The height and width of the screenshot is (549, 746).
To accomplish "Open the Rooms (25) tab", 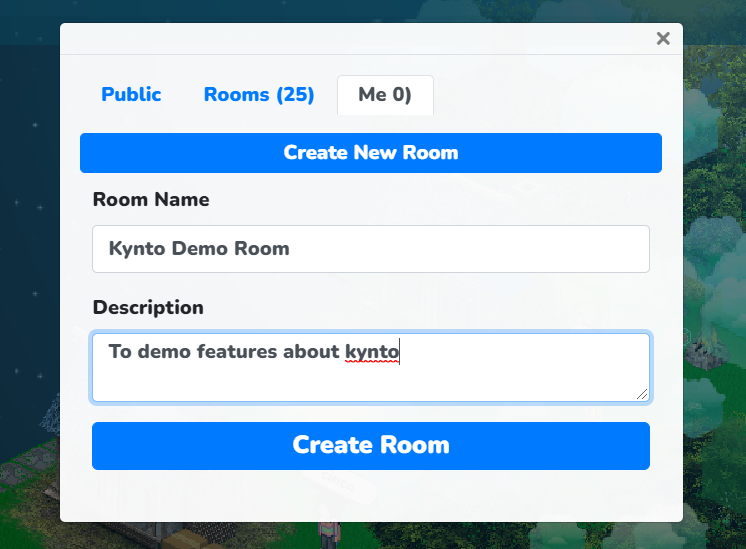I will [259, 95].
